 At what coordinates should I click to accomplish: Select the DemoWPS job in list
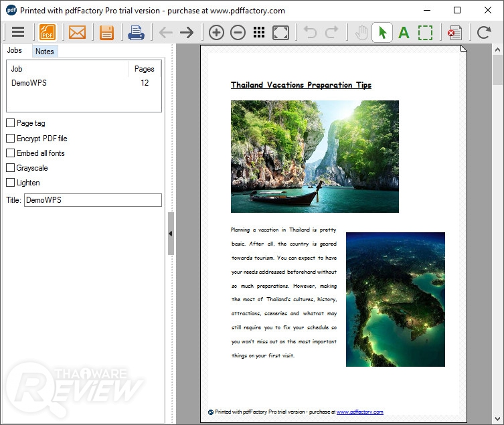29,83
